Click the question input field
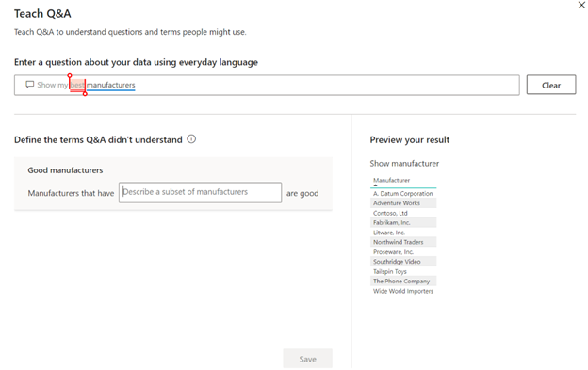 pyautogui.click(x=267, y=85)
